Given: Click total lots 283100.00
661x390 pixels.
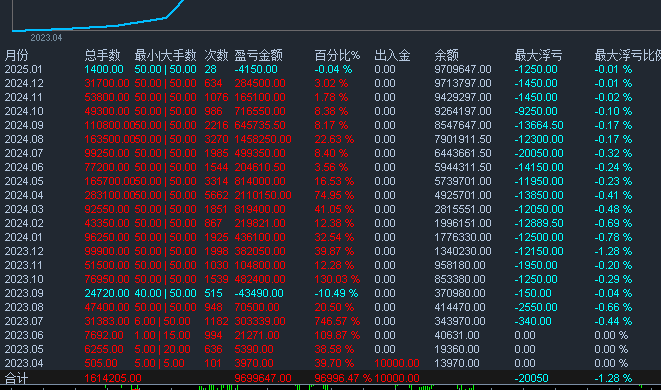Looking at the screenshot, I should (x=110, y=195).
